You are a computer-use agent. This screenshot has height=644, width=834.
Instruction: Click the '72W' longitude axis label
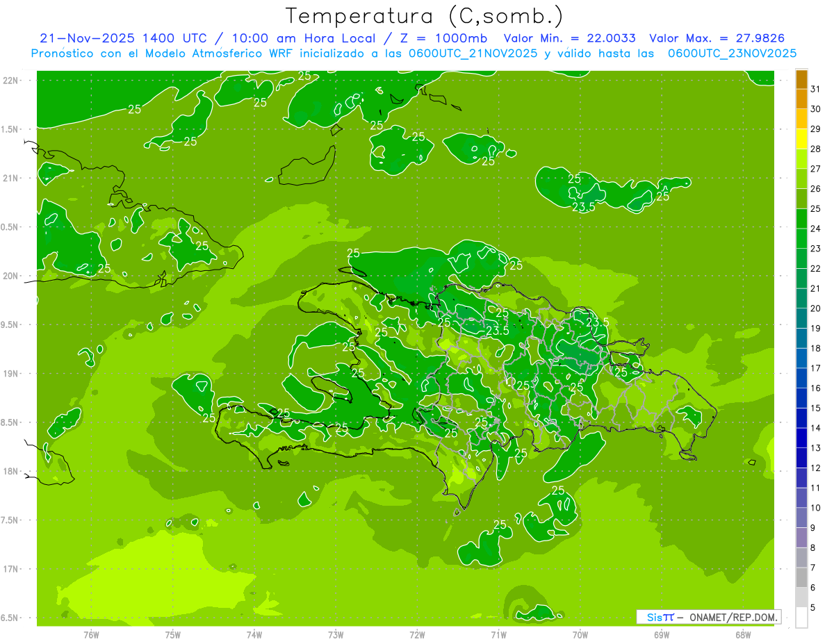[417, 635]
